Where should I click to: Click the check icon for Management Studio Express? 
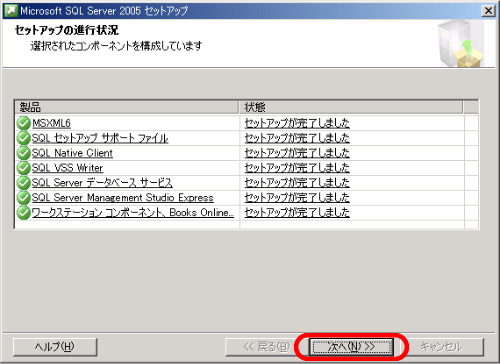click(23, 198)
